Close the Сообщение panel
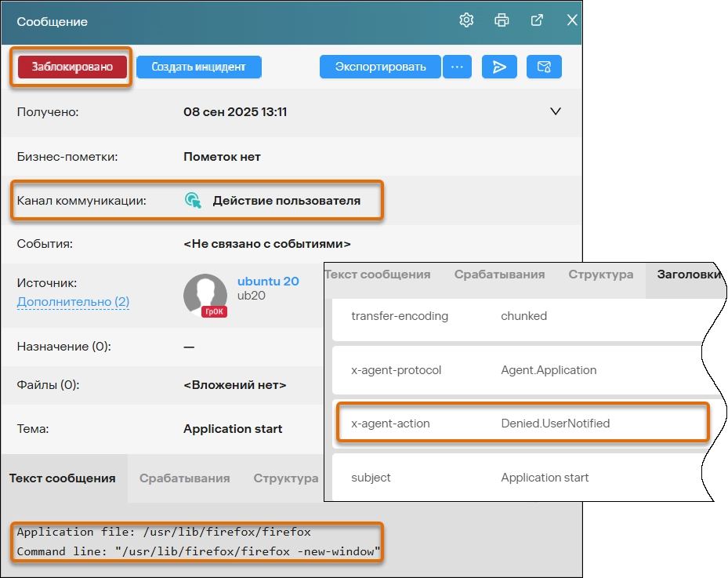Viewport: 728px width, 578px height. tap(573, 21)
